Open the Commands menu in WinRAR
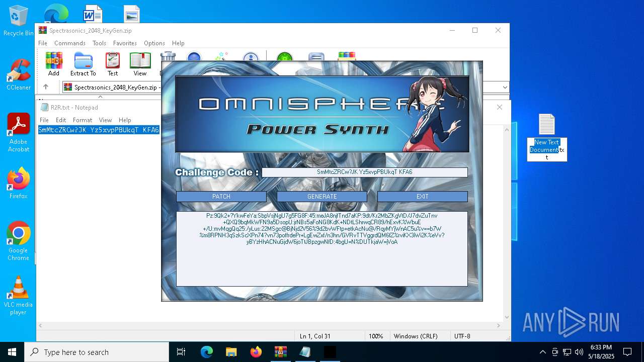Screen dimensions: 644x362 70,43
